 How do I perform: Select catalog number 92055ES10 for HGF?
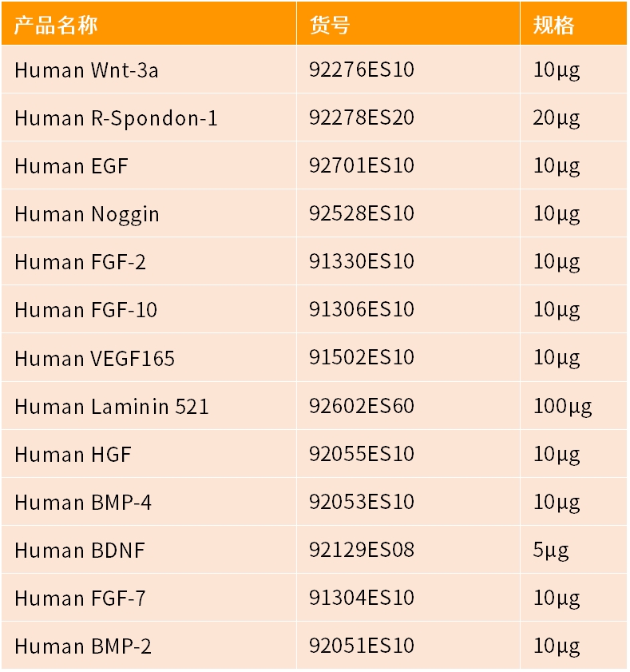[x=361, y=453]
